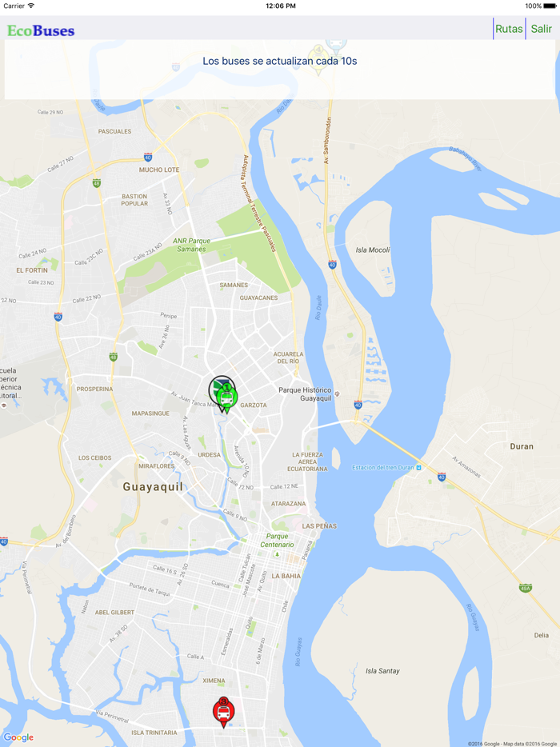Viewport: 560px width, 747px height.
Task: Click the Parque Centenario tree icon
Action: (277, 554)
